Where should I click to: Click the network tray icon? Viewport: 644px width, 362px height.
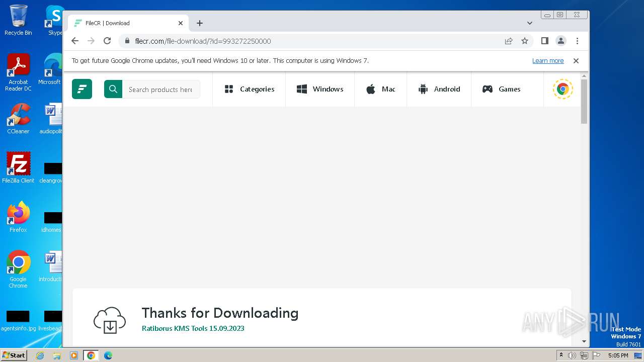click(x=584, y=355)
